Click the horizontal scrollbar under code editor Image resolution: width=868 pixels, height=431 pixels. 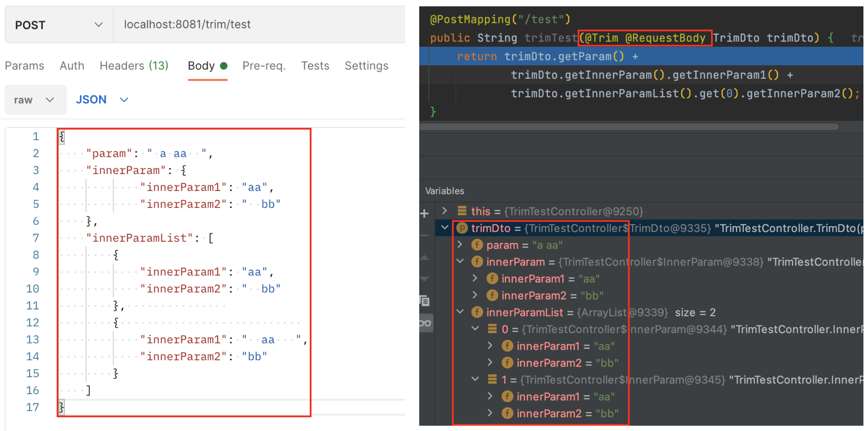click(629, 127)
